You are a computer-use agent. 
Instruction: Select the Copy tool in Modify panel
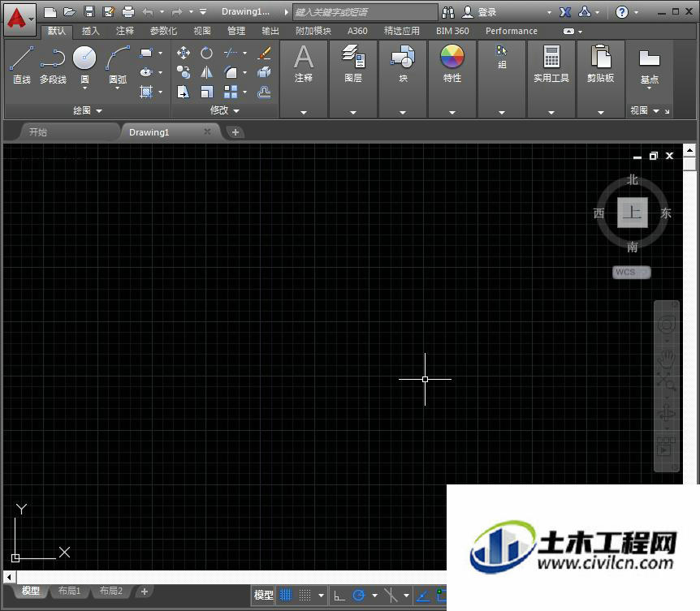[183, 72]
